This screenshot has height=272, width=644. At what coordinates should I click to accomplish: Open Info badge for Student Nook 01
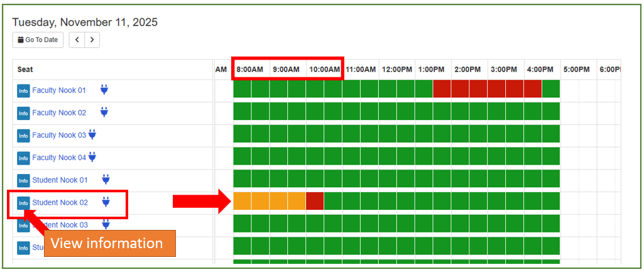(23, 181)
